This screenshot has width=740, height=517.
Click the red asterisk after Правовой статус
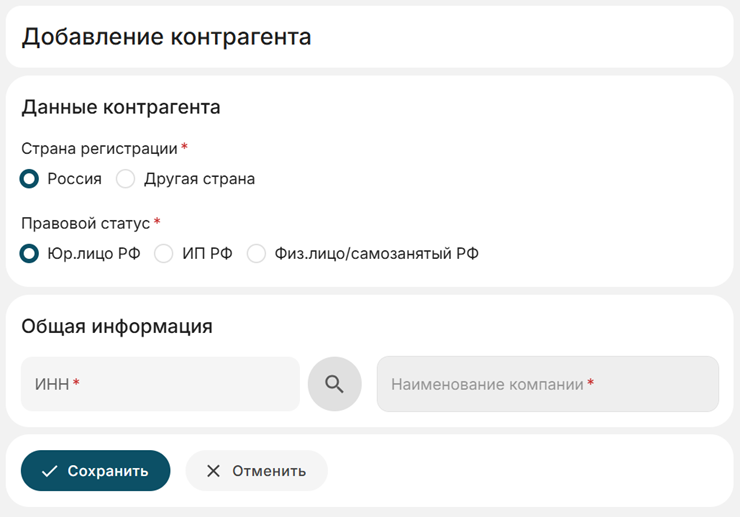157,222
